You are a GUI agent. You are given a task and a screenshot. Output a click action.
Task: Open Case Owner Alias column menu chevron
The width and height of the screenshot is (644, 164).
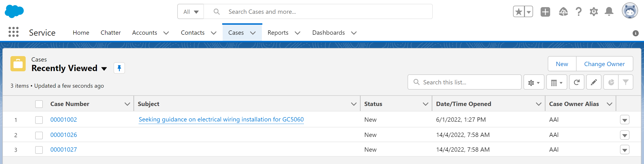pyautogui.click(x=609, y=104)
